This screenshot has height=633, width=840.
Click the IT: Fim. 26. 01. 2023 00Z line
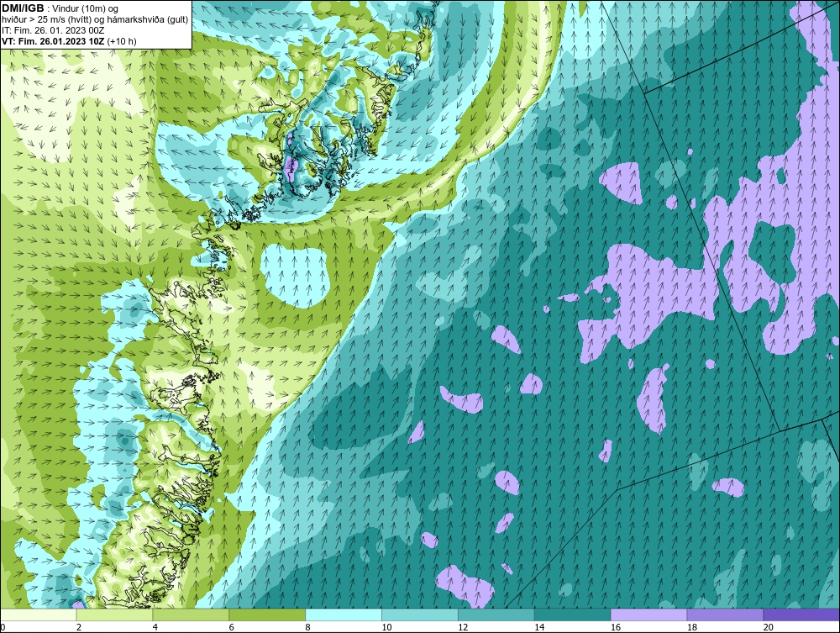(52, 30)
